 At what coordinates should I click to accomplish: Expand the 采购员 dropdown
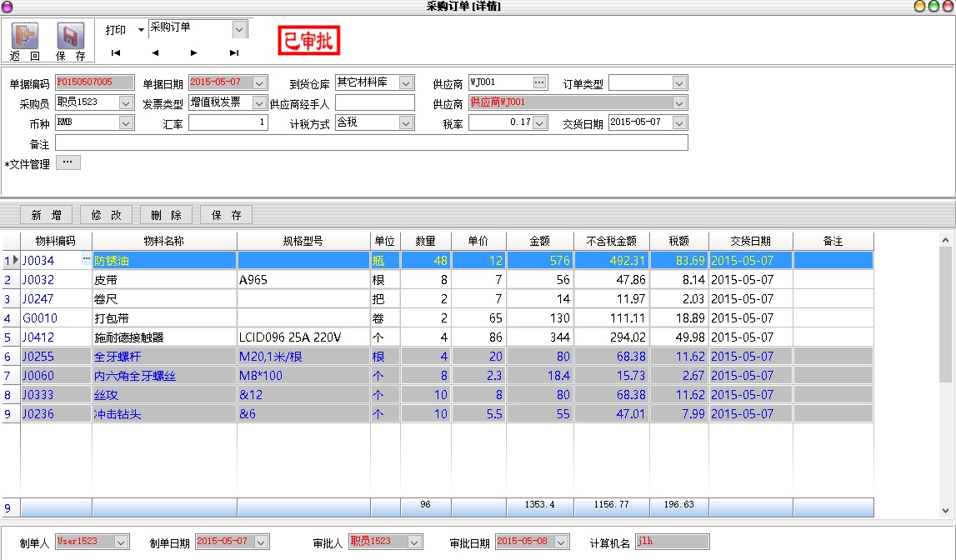126,103
